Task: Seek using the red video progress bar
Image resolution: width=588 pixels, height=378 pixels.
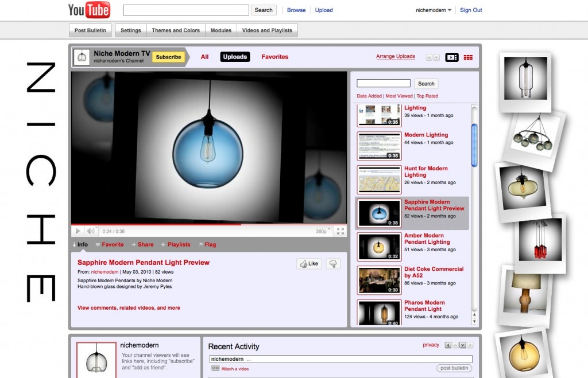Action: coord(172,224)
